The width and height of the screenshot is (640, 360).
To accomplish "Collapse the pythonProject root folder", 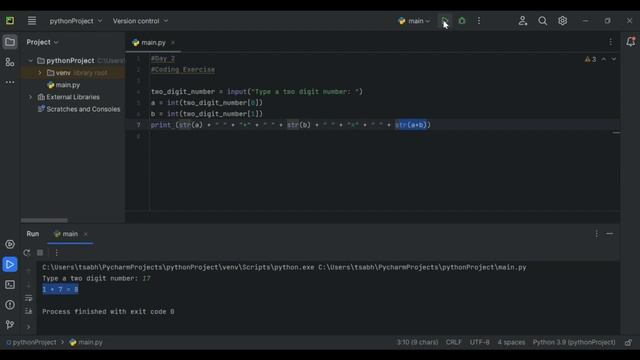I will pos(30,60).
